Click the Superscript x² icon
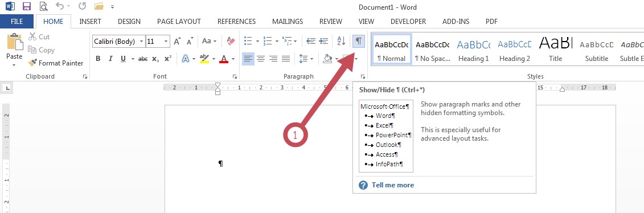644x213 pixels. 167,59
